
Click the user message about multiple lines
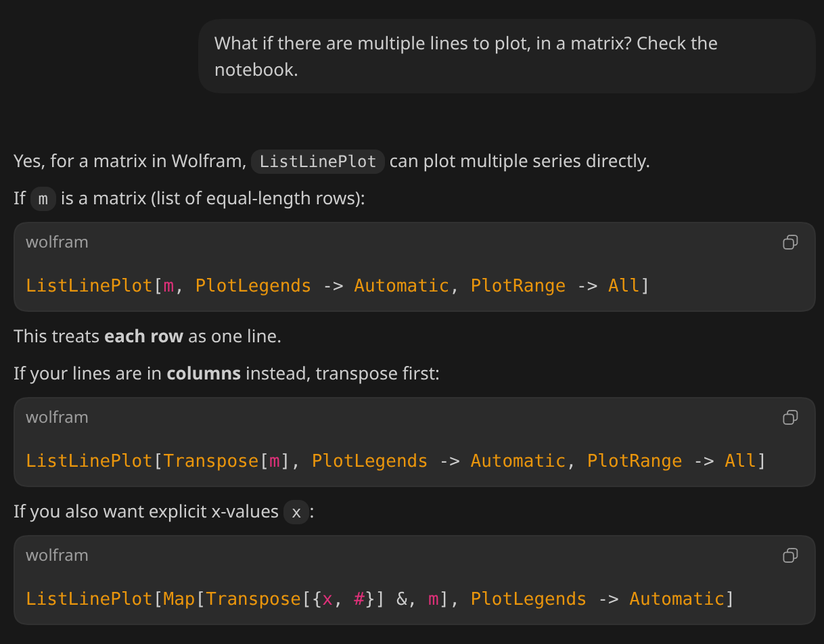[x=465, y=56]
